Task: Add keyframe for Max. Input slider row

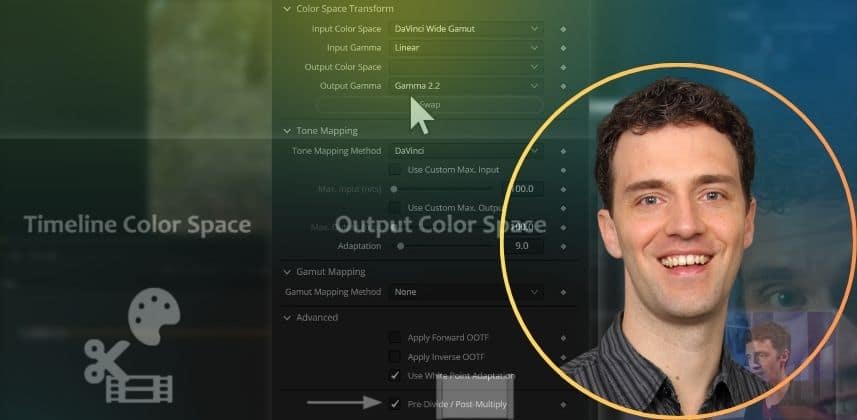Action: tap(563, 189)
